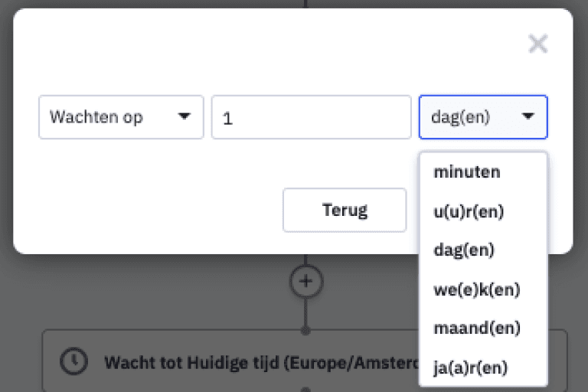Collapse the 'dag(en)' time unit dropdown

[x=482, y=117]
